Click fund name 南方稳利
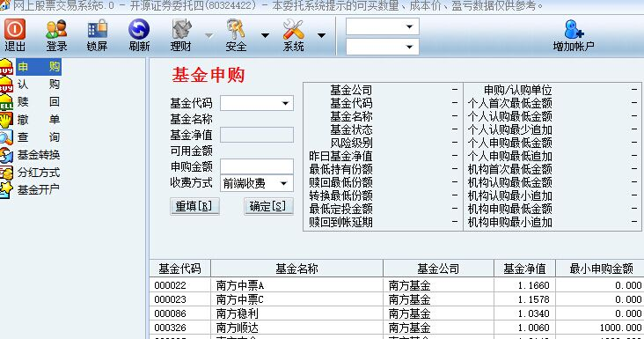The image size is (644, 339). coord(237,313)
